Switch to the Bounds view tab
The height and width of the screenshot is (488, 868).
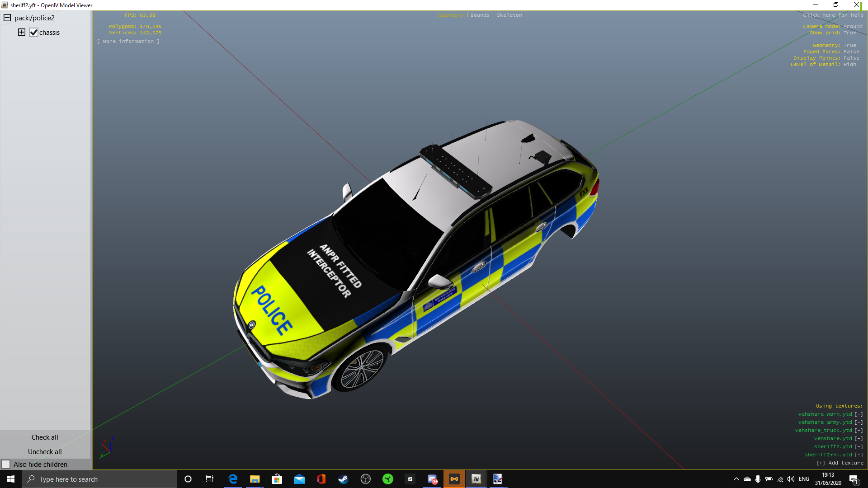[480, 15]
